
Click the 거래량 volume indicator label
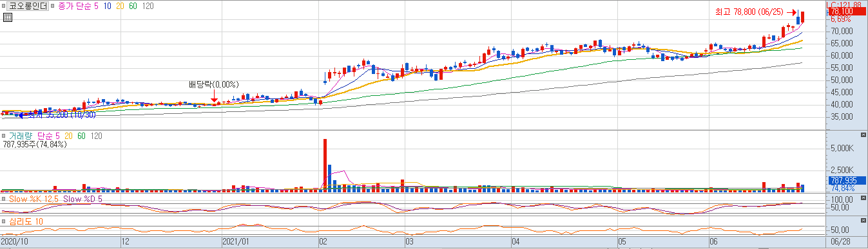tap(21, 136)
